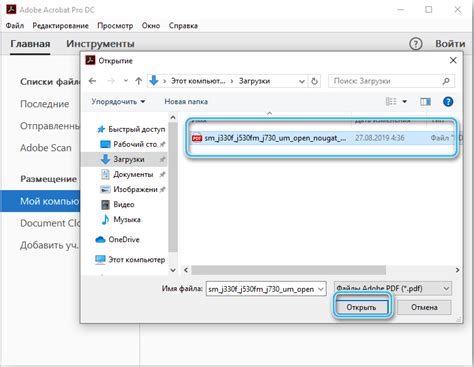Image resolution: width=474 pixels, height=367 pixels.
Task: Click the Back arrow in Open dialog
Action: tap(92, 81)
